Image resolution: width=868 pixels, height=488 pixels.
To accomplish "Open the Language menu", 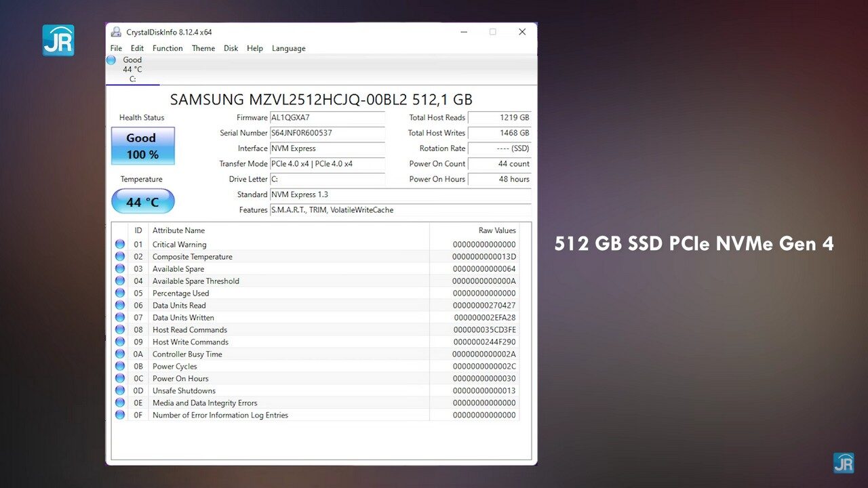I will [x=289, y=48].
